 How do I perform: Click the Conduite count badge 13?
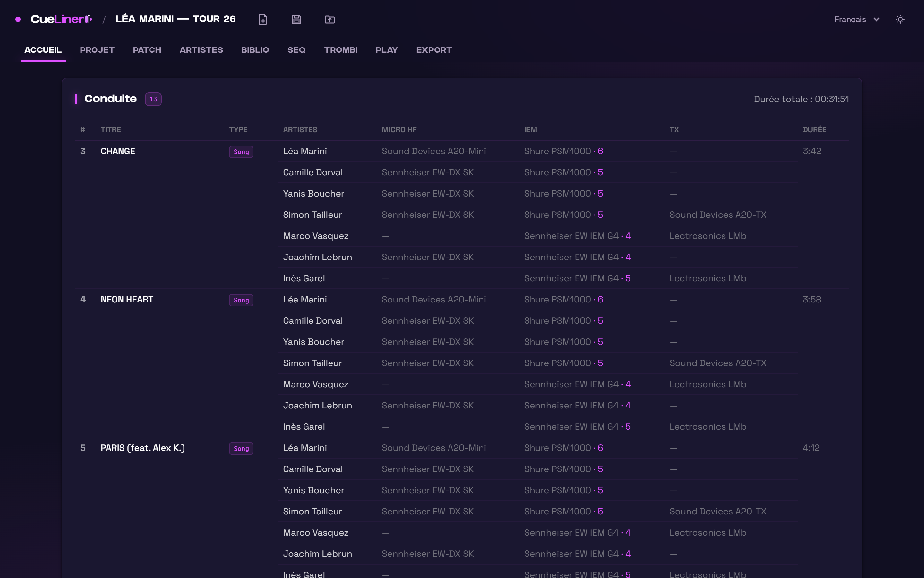[153, 99]
